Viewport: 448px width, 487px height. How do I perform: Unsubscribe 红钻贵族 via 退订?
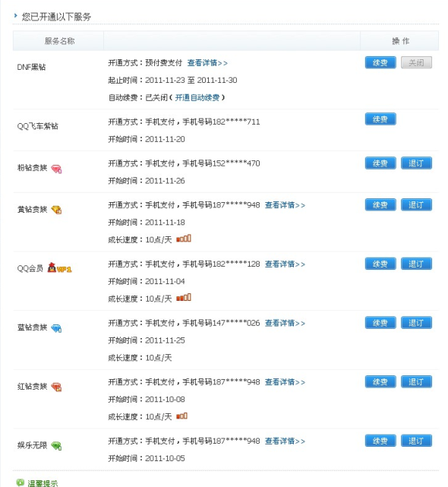(416, 381)
